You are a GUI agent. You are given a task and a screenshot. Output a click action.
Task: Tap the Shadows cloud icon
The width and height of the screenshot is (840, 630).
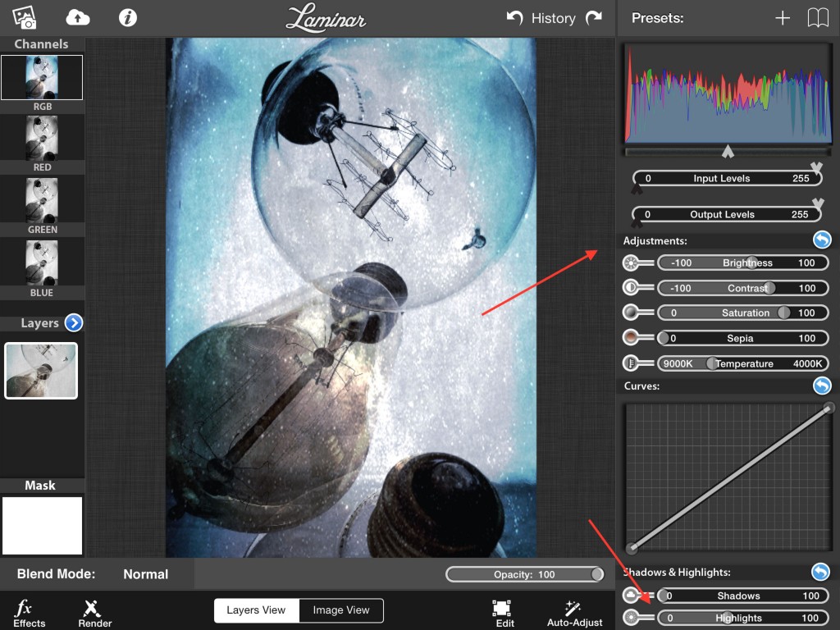(631, 596)
